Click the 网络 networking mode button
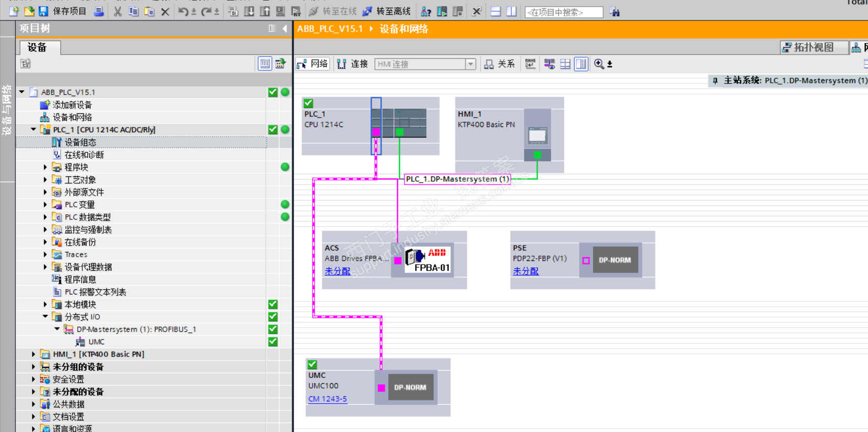 point(312,64)
